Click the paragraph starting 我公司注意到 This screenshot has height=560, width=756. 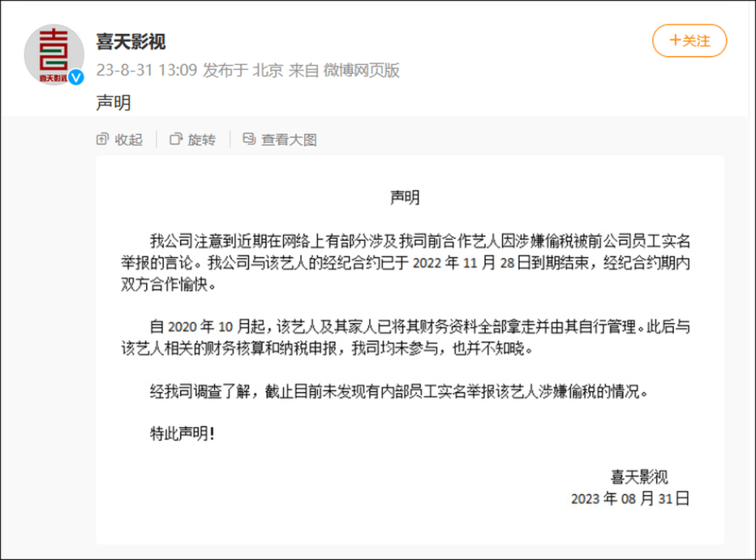coord(405,262)
